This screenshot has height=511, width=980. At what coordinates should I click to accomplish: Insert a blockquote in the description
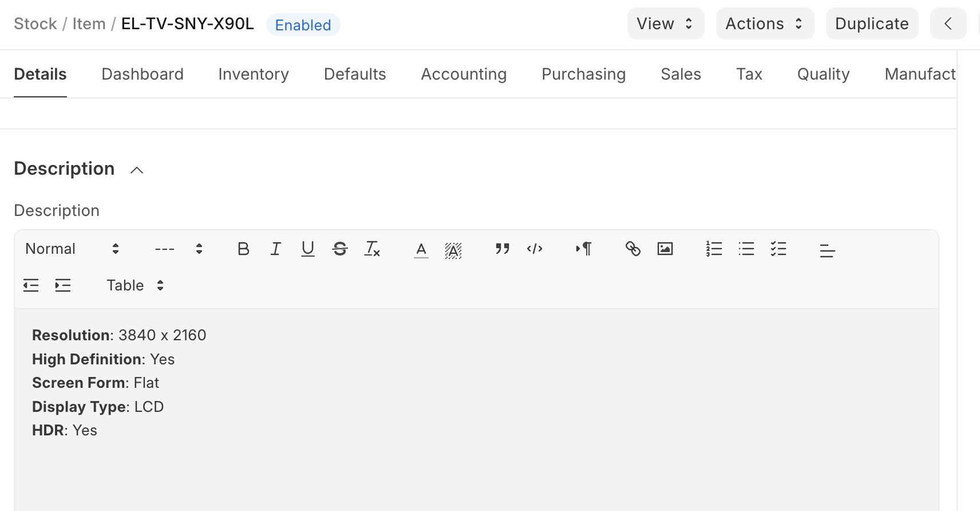(502, 249)
